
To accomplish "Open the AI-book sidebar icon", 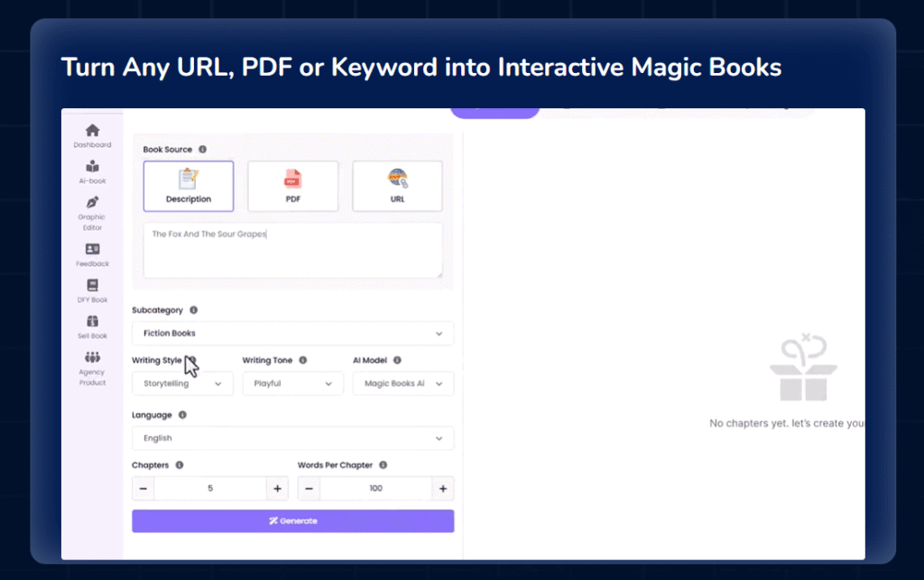I will [x=92, y=168].
